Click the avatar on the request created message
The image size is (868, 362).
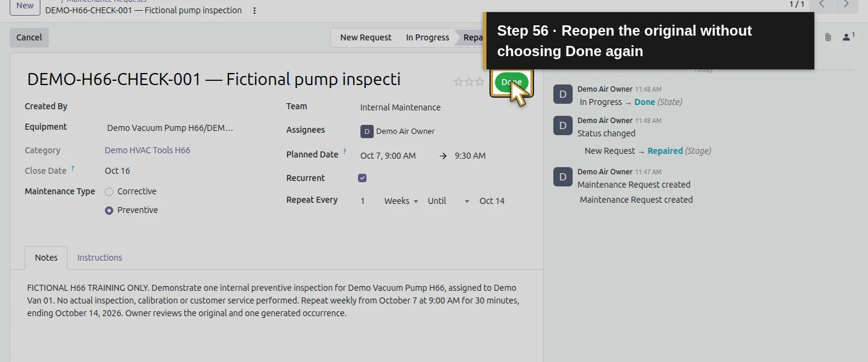pos(563,177)
